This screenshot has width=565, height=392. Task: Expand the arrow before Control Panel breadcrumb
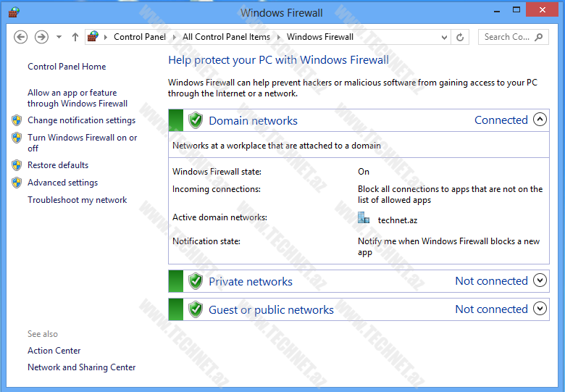point(106,37)
